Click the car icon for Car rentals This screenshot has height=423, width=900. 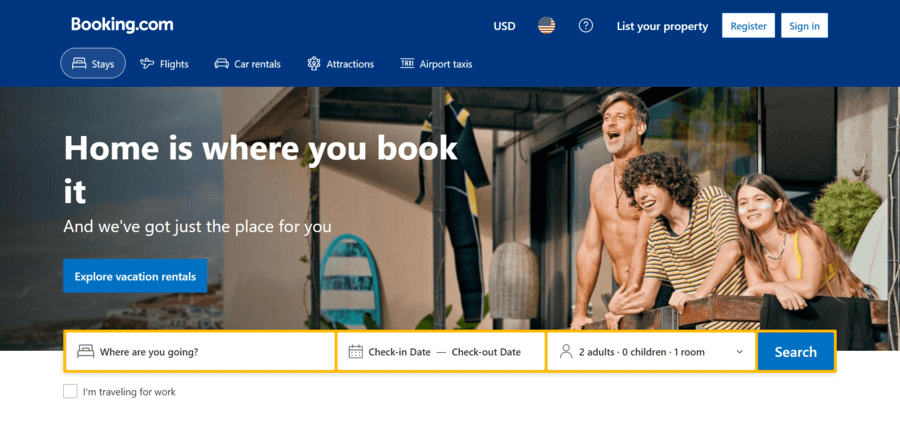point(222,64)
